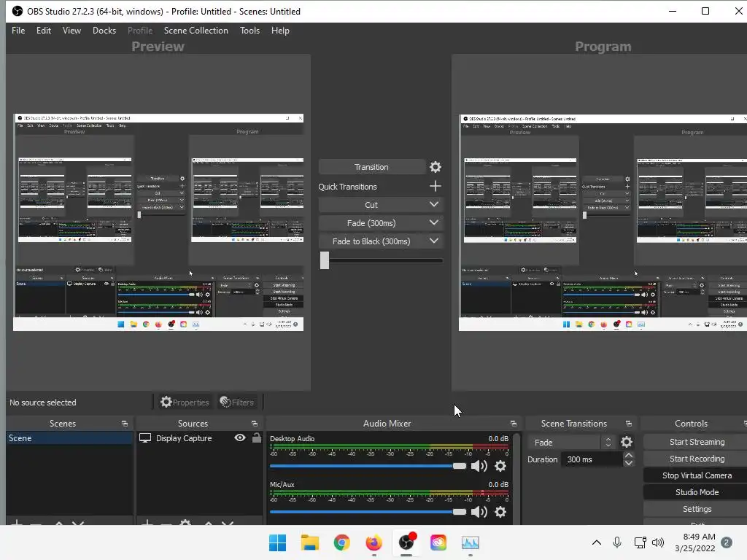Open Fade transition properties gear in Scene Transitions
This screenshot has height=560, width=747.
pyautogui.click(x=627, y=443)
